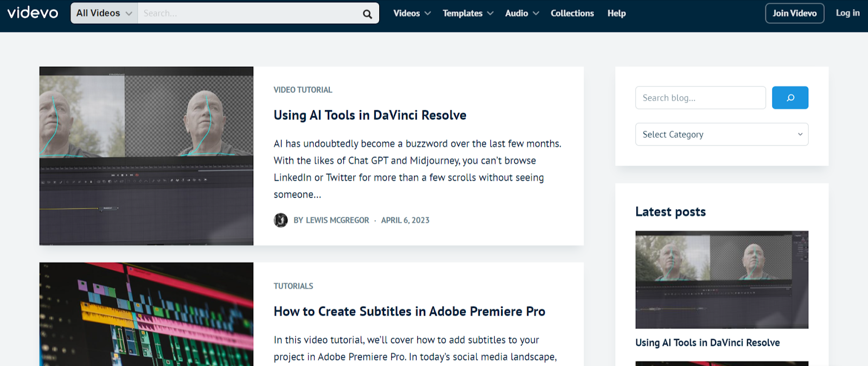Viewport: 868px width, 366px height.
Task: Click the APRIL 6, 2023 date text
Action: [405, 220]
